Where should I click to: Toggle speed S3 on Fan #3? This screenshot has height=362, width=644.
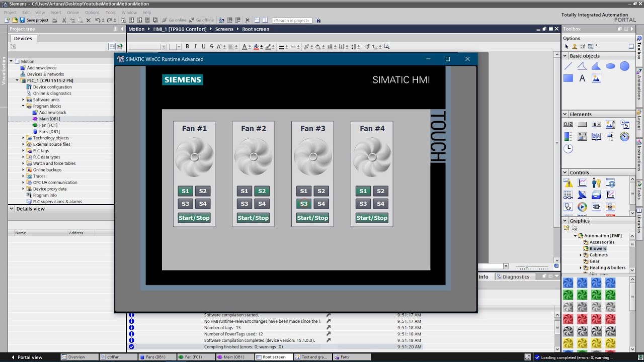pyautogui.click(x=303, y=204)
